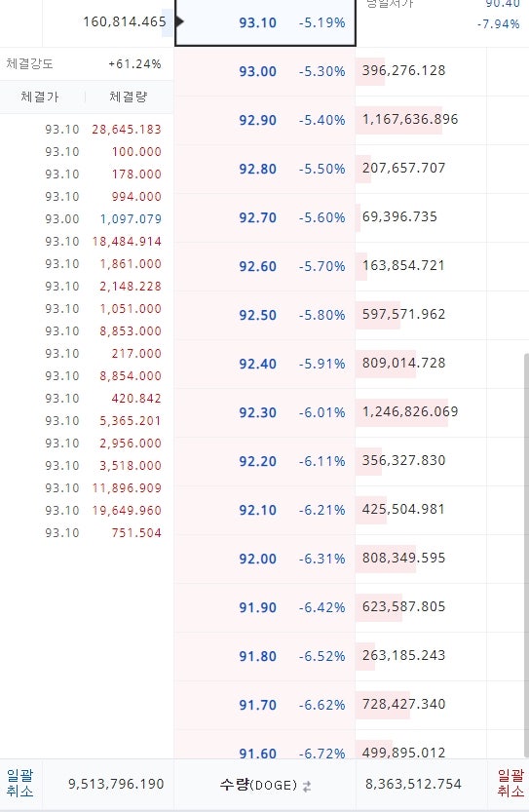Click the vertical scrollbar on right edge
The width and height of the screenshot is (529, 812).
526,554
